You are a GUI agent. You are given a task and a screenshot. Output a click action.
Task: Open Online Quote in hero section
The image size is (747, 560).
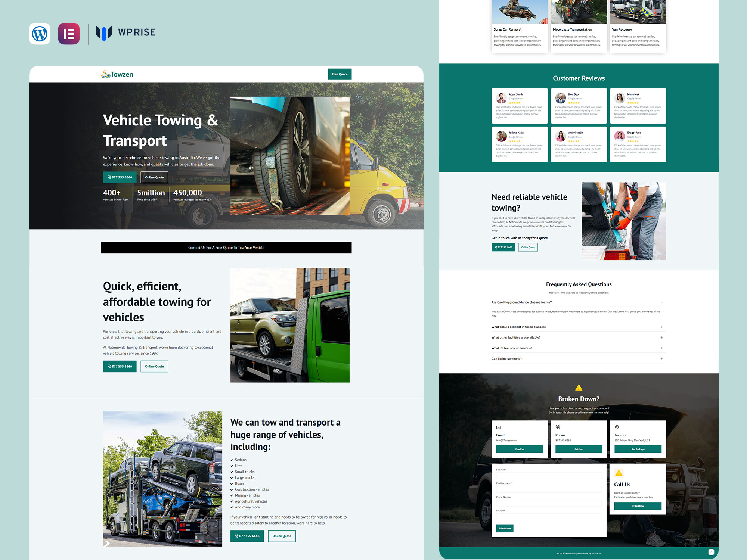pyautogui.click(x=154, y=177)
